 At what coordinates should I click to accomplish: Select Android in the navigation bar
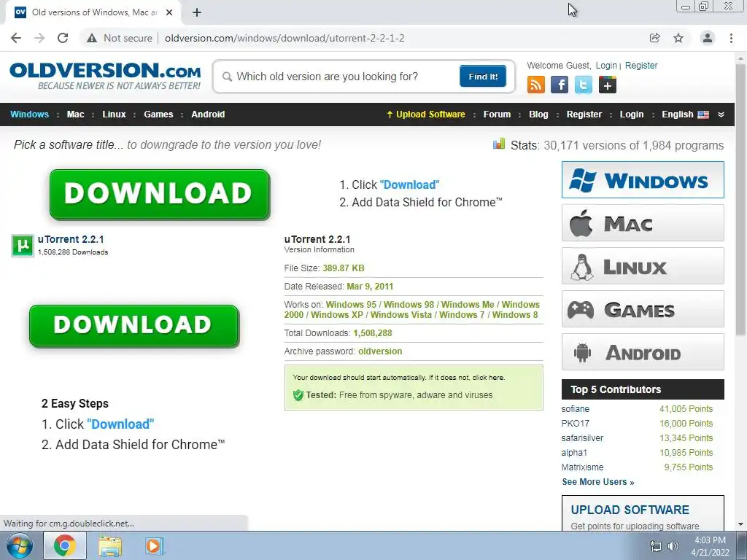coord(208,114)
